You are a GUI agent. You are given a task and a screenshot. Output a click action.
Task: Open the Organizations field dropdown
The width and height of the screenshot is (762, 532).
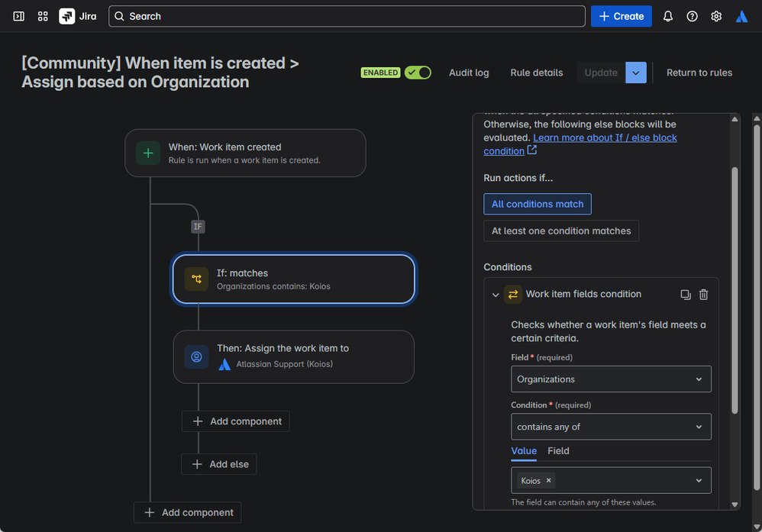tap(611, 379)
